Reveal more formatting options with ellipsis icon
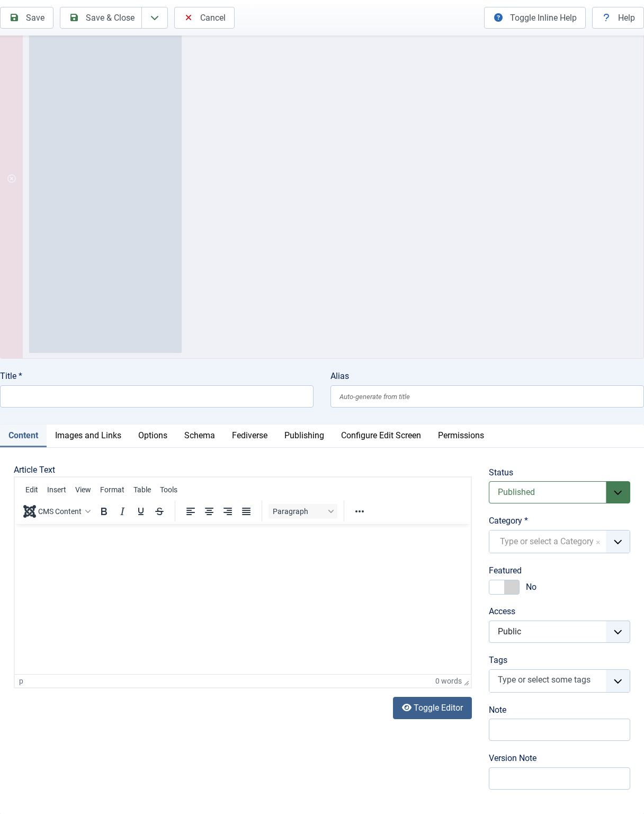 click(x=360, y=511)
